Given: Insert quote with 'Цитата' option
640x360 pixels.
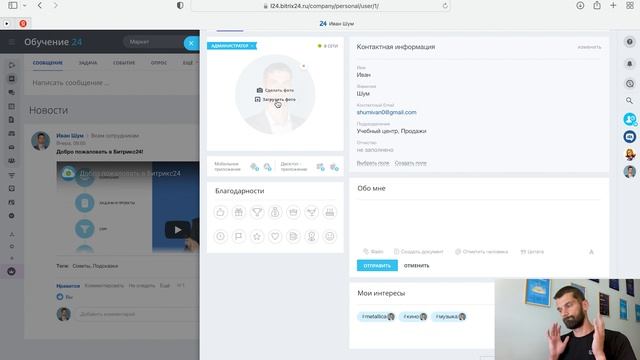Looking at the screenshot, I should pos(532,252).
